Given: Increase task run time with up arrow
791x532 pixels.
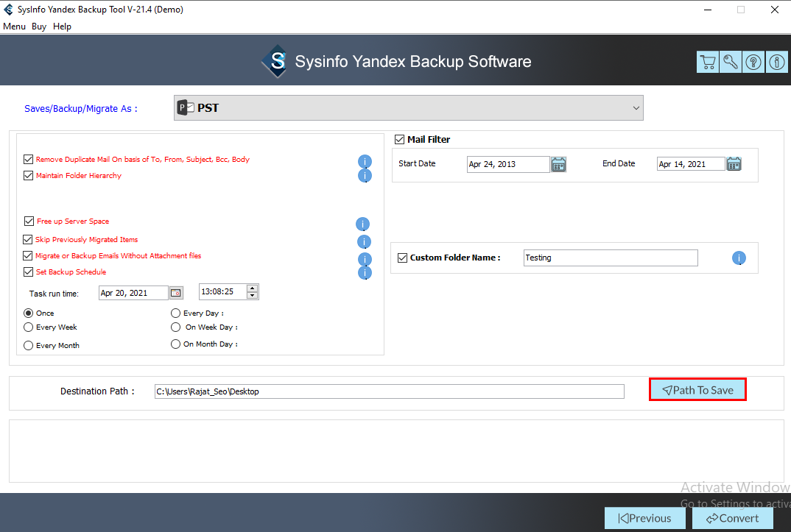Looking at the screenshot, I should pos(253,288).
